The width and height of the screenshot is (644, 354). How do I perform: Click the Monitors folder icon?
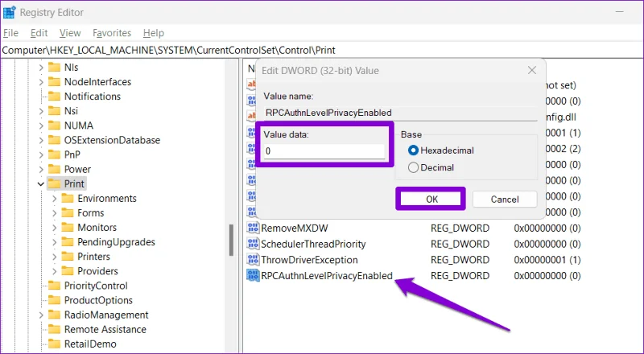(68, 228)
